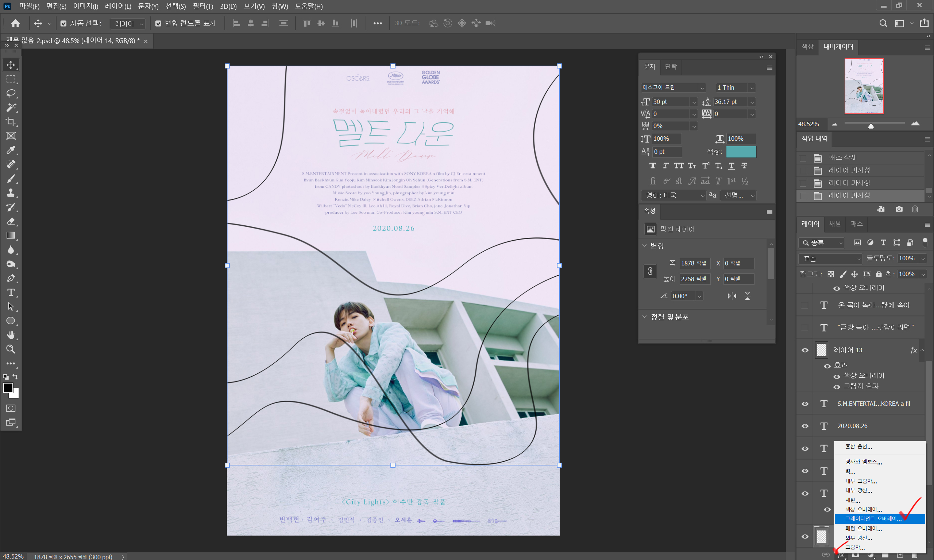This screenshot has height=560, width=934.
Task: Activate the Crop tool
Action: (x=11, y=121)
